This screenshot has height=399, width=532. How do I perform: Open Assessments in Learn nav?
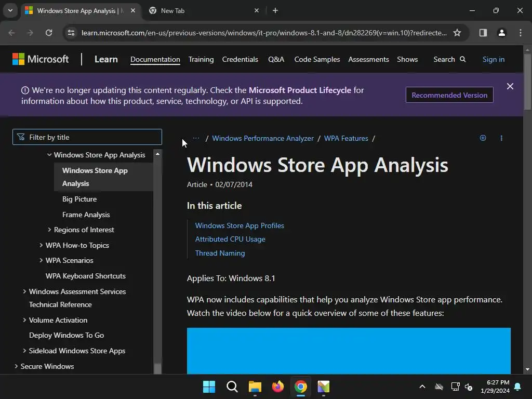pos(368,59)
